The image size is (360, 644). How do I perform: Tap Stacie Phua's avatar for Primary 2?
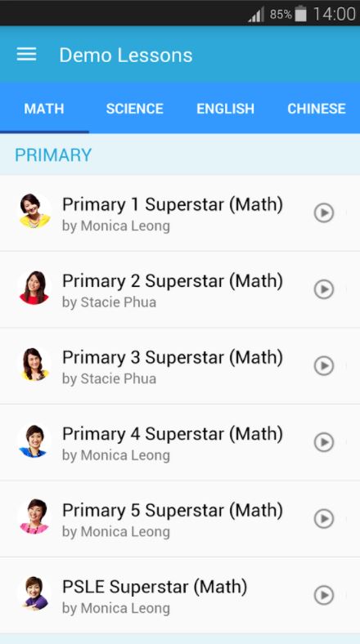pyautogui.click(x=34, y=287)
